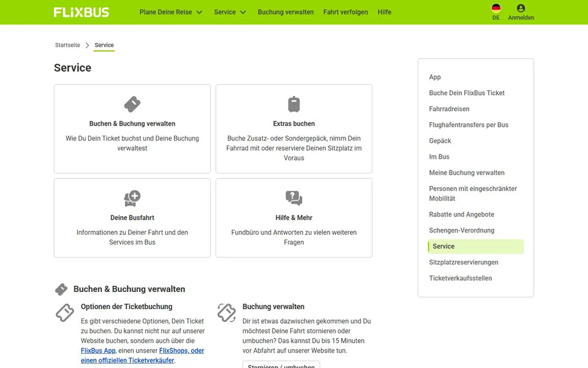Open Schengen-Verordnung sidebar link
The height and width of the screenshot is (368, 588).
(461, 230)
